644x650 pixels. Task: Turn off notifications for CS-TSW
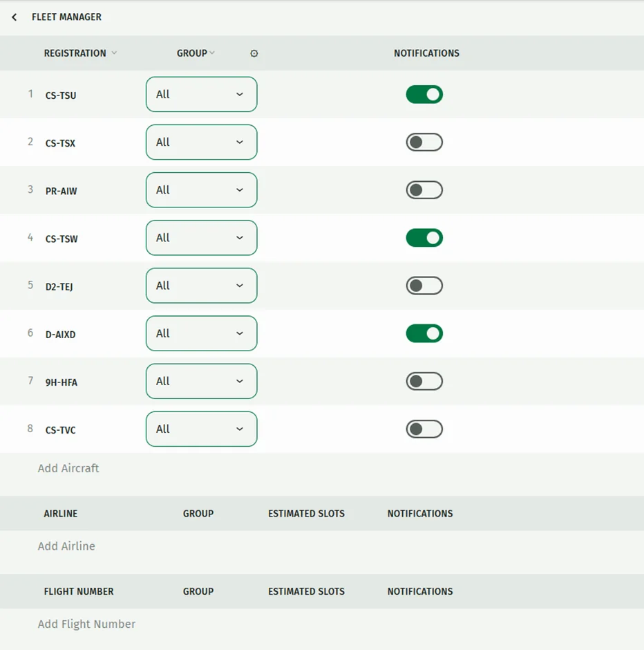coord(424,238)
